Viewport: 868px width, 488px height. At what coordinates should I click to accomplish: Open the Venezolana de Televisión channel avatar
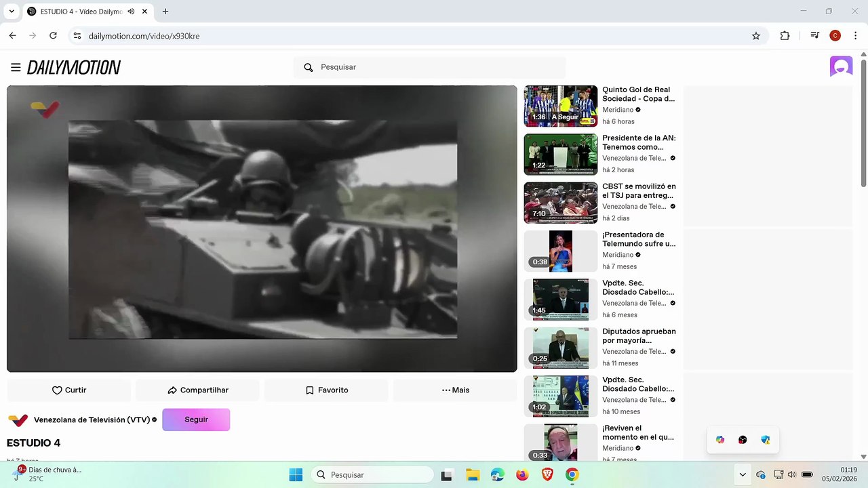(x=18, y=420)
